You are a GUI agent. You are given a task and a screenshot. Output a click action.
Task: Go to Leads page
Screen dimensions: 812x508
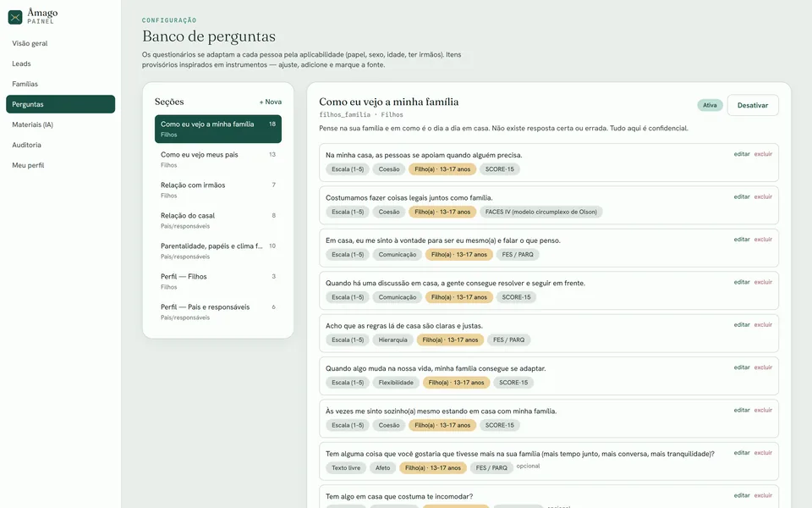(61, 63)
